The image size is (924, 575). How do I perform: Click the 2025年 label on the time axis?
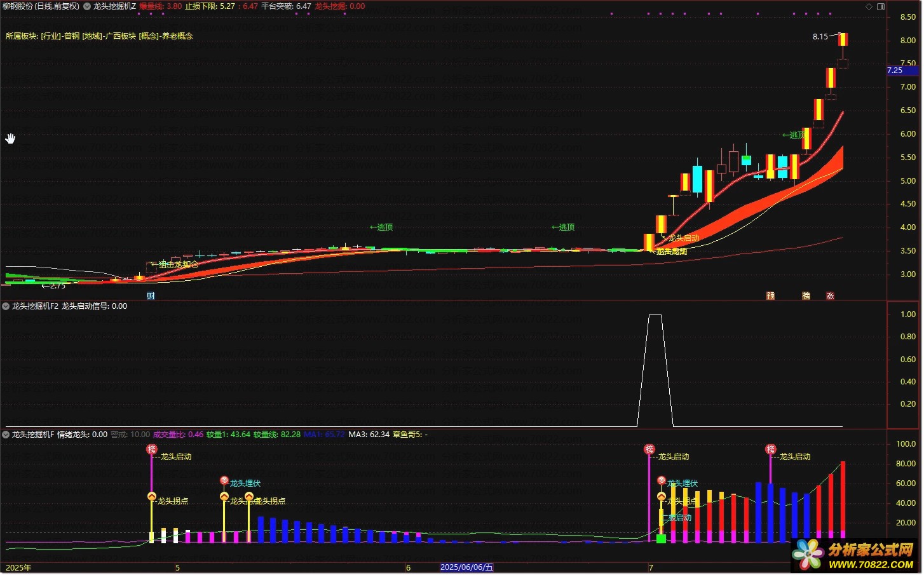(18, 567)
